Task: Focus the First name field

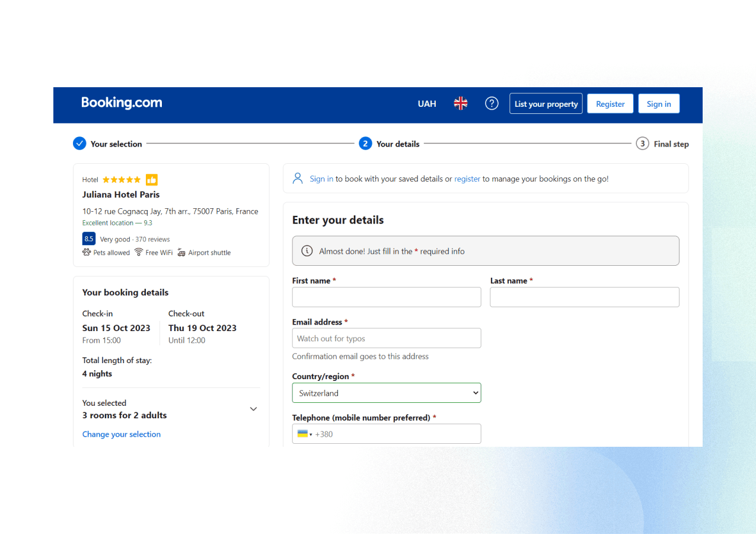Action: pos(387,297)
